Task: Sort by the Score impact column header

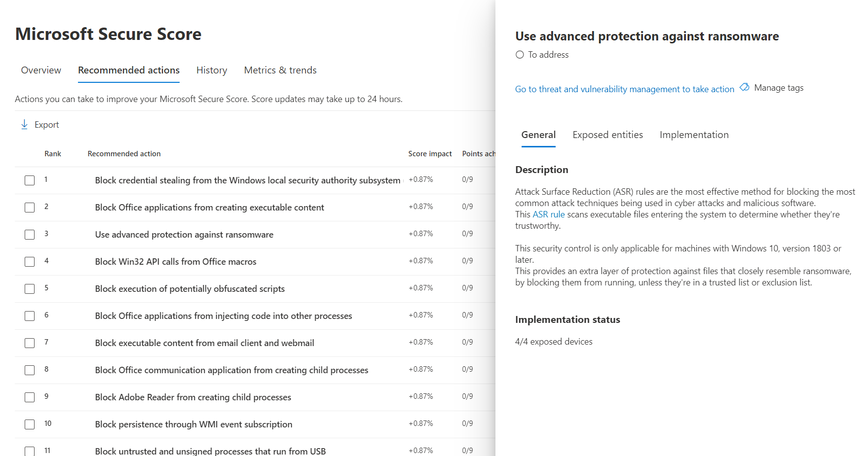Action: [430, 154]
